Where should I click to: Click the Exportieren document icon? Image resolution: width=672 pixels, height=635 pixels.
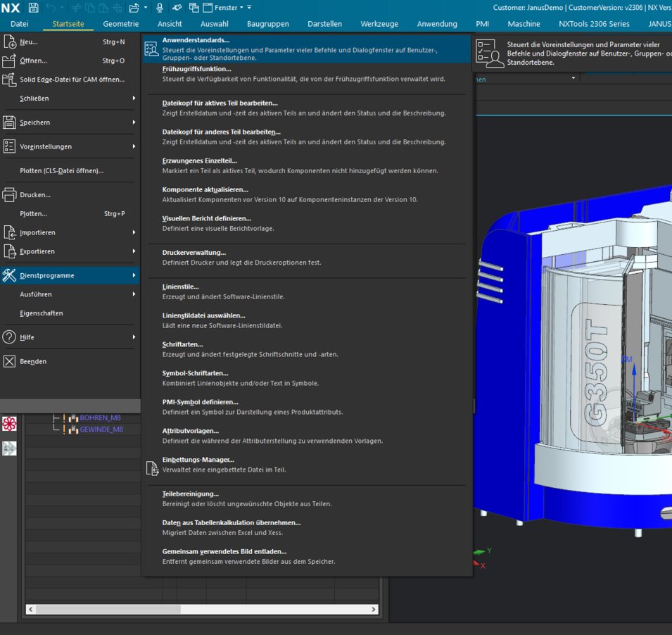9,251
